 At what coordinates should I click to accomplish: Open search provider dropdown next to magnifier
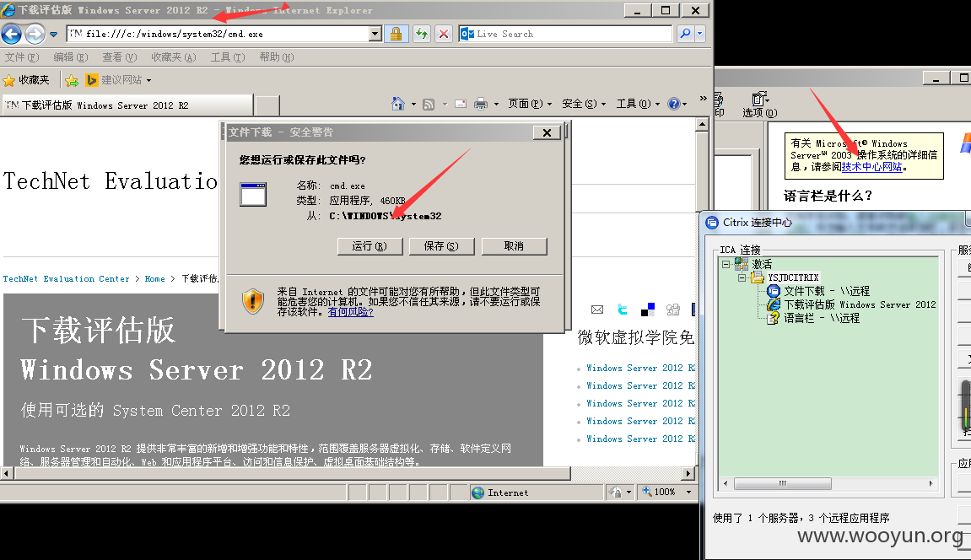click(699, 34)
